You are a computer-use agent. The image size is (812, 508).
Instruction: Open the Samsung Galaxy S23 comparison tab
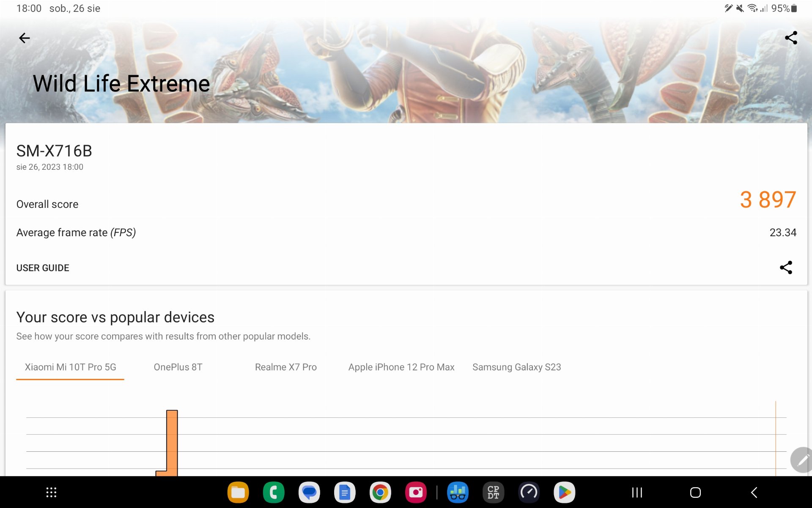517,367
